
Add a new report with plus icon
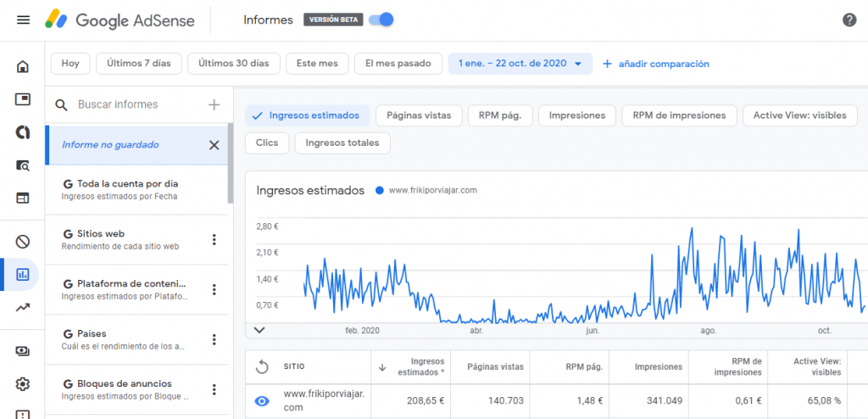pos(214,105)
